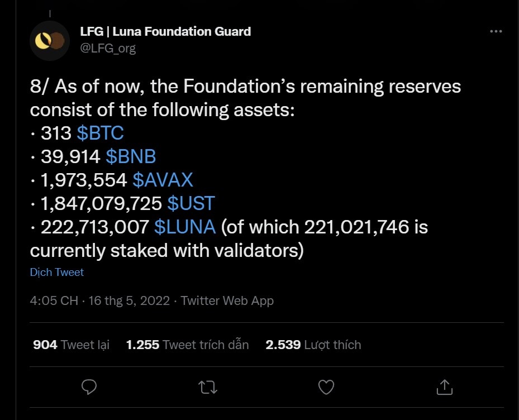View the 904 Tweet lại retweets list
519x420 pixels.
(72, 345)
